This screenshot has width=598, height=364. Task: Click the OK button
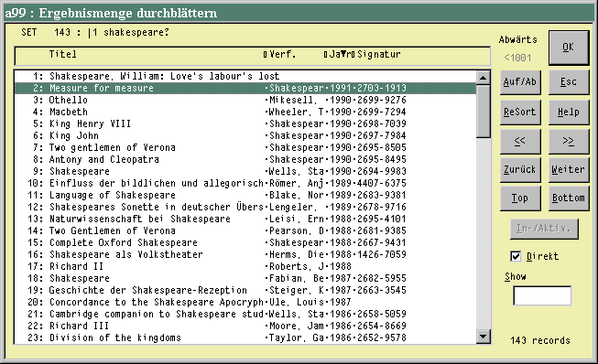(x=569, y=48)
